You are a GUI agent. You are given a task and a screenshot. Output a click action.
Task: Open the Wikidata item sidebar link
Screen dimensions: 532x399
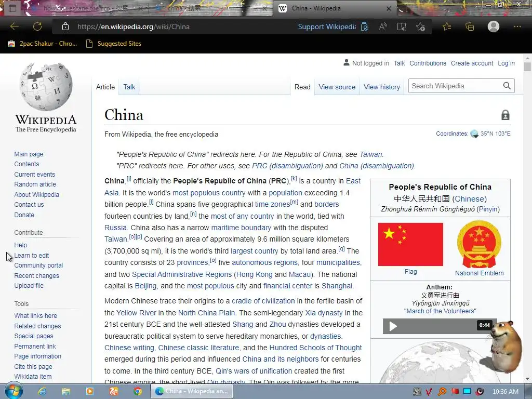(33, 376)
